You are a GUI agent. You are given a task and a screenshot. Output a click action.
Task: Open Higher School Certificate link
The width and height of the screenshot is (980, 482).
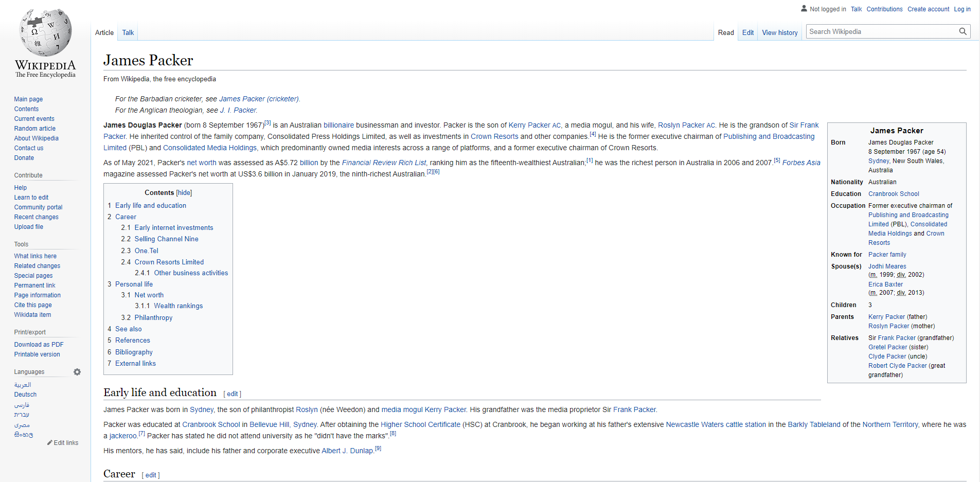(x=420, y=424)
